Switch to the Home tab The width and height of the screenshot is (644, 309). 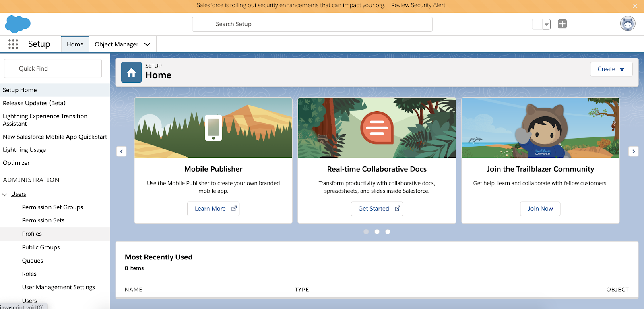point(75,44)
